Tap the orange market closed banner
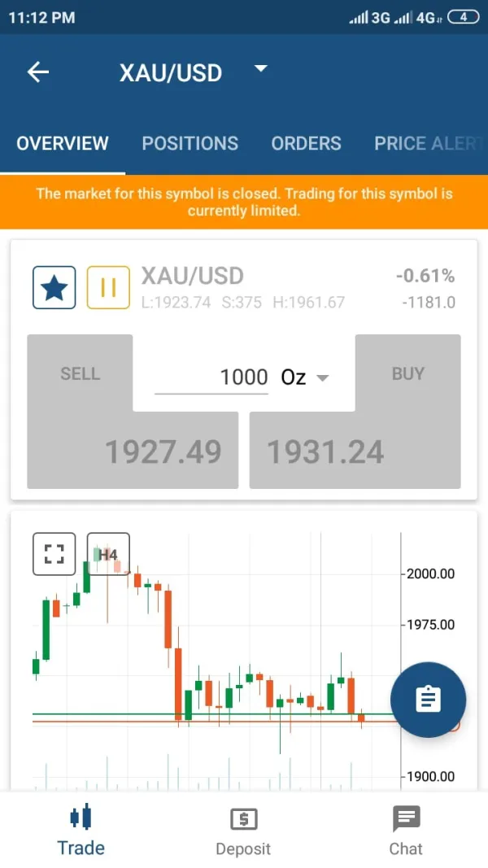This screenshot has height=868, width=488. click(x=244, y=202)
